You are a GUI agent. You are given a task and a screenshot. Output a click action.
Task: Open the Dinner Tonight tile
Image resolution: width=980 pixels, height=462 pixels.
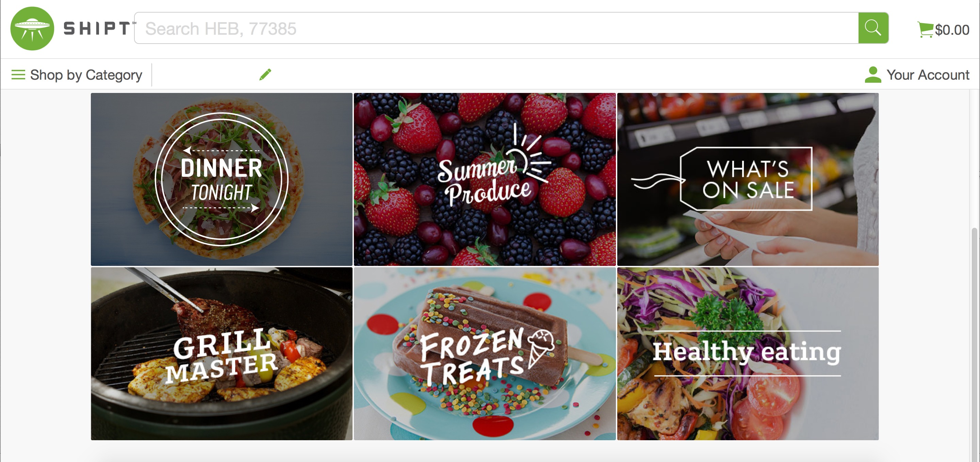222,179
